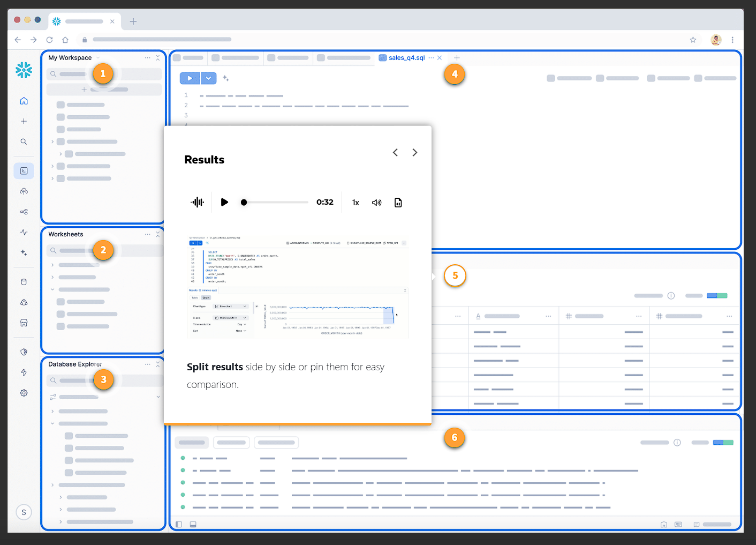Image resolution: width=756 pixels, height=545 pixels.
Task: Open a new browser tab
Action: [133, 21]
